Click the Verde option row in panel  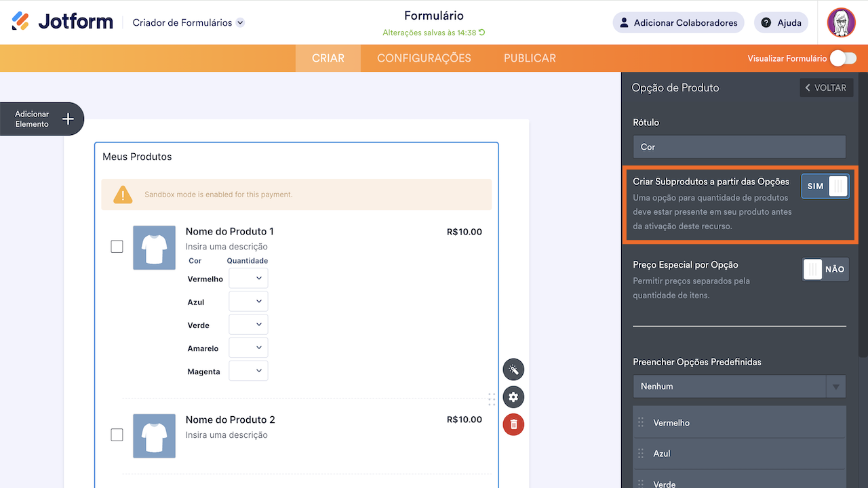click(x=739, y=479)
